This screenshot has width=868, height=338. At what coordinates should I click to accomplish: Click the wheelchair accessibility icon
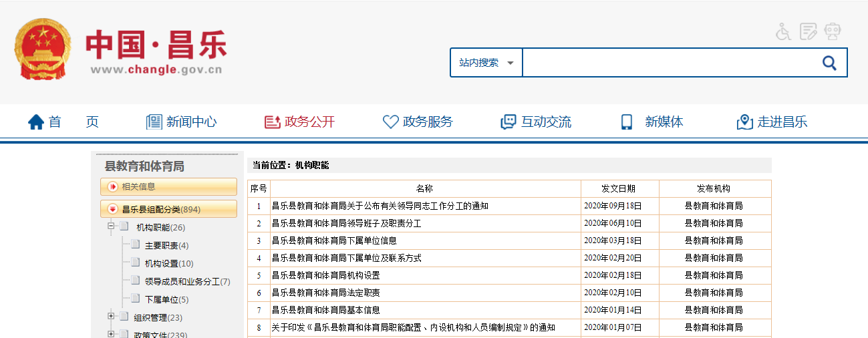pyautogui.click(x=783, y=31)
